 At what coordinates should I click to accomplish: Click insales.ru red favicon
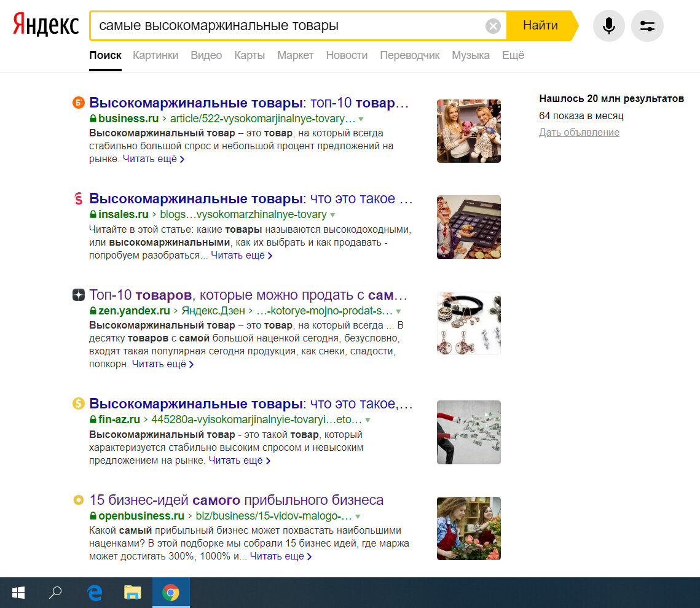(78, 198)
